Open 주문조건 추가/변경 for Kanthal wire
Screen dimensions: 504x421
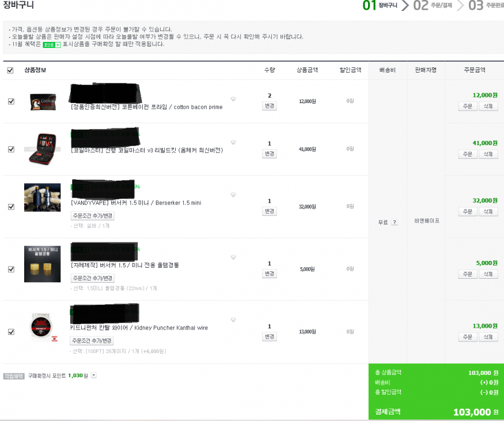(92, 340)
